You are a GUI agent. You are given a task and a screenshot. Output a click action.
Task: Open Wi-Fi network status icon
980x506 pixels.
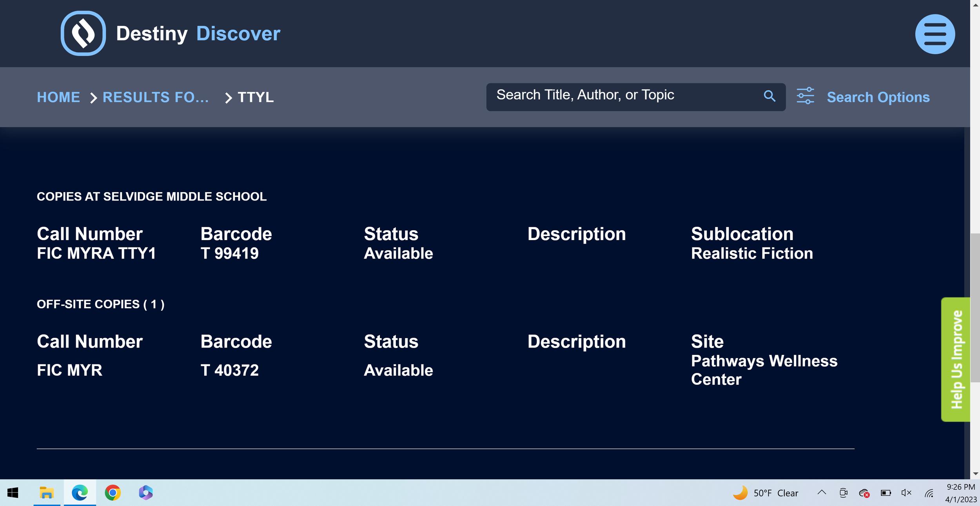click(929, 493)
